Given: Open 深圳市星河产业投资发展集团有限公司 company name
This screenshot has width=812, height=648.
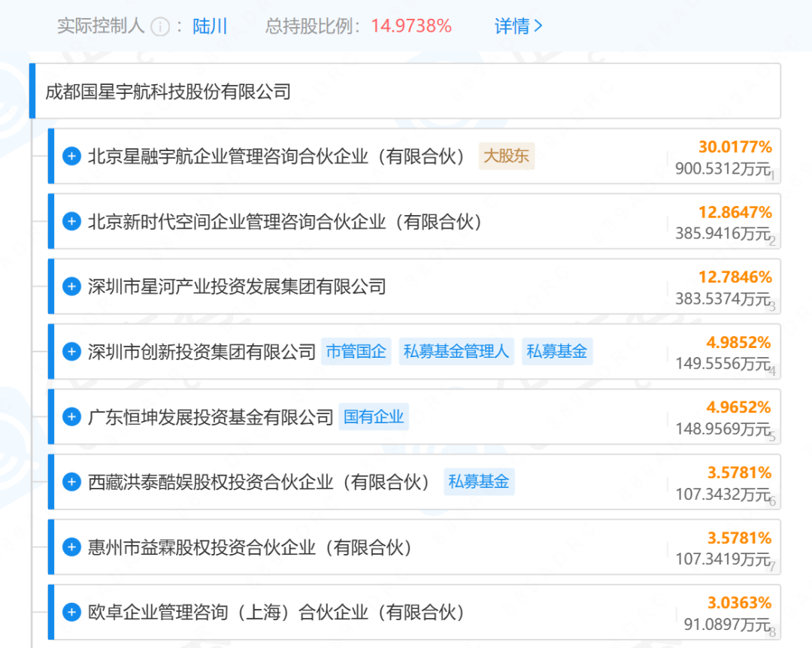Looking at the screenshot, I should [x=237, y=286].
